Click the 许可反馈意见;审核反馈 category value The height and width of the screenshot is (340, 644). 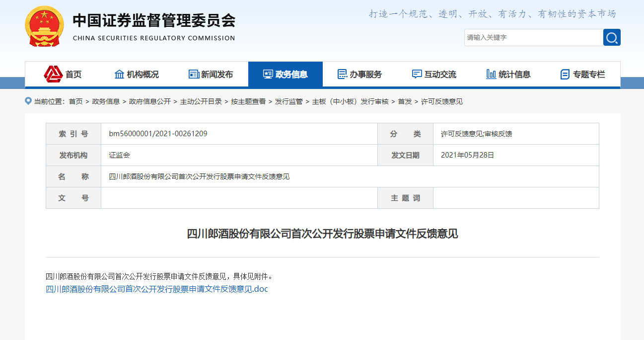click(x=476, y=134)
